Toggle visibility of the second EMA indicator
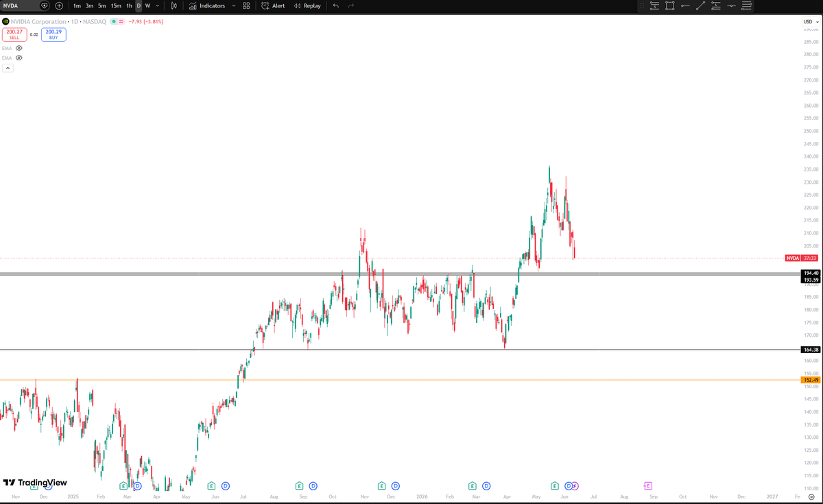This screenshot has height=504, width=823. [x=19, y=58]
